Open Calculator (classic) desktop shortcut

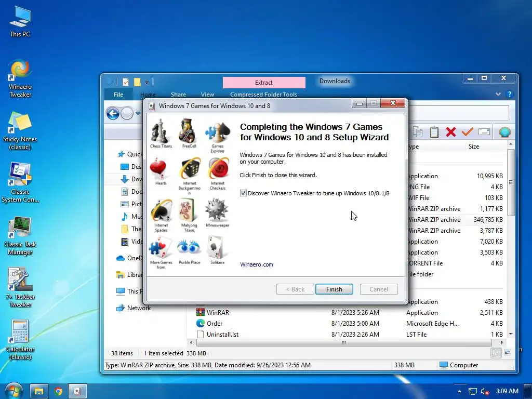pyautogui.click(x=20, y=340)
